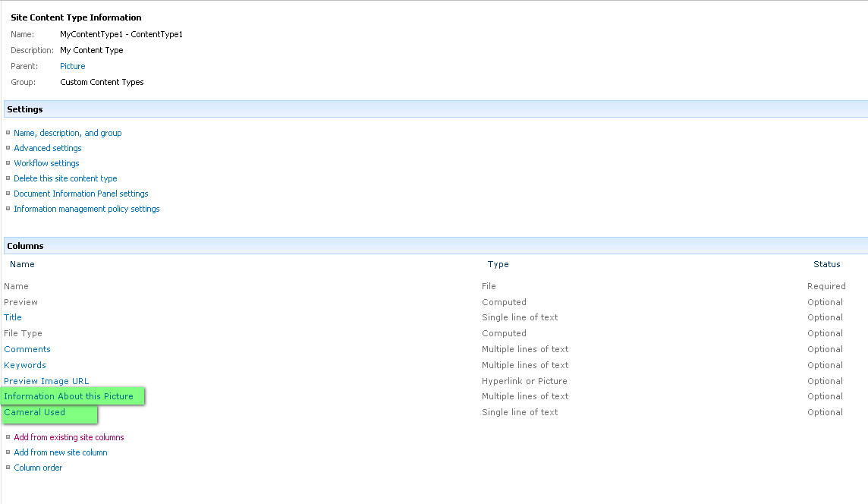868x504 pixels.
Task: Click 'Computed' type in File Type row
Action: pos(504,333)
